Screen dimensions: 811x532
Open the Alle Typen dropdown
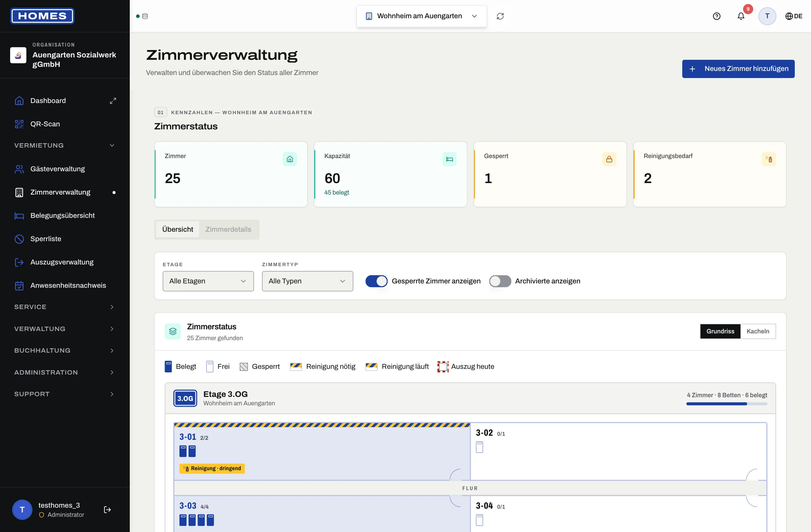pyautogui.click(x=308, y=281)
